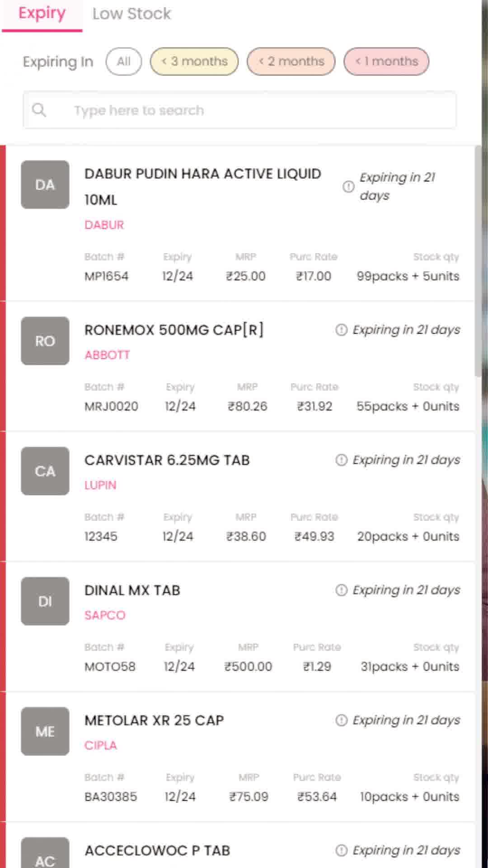Screen dimensions: 488x868
Task: Click the ME avatar for Metolar XR
Action: click(x=45, y=731)
